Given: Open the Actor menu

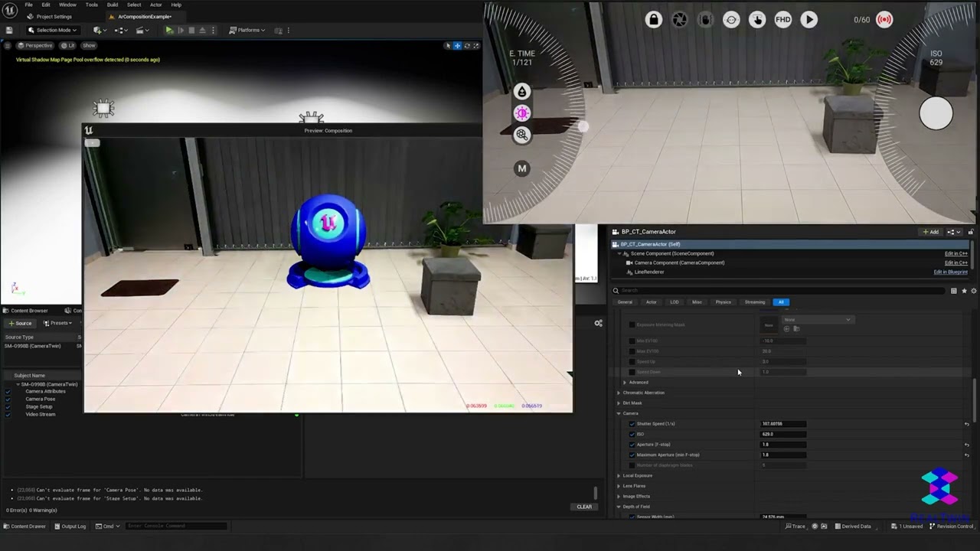Looking at the screenshot, I should [x=155, y=5].
